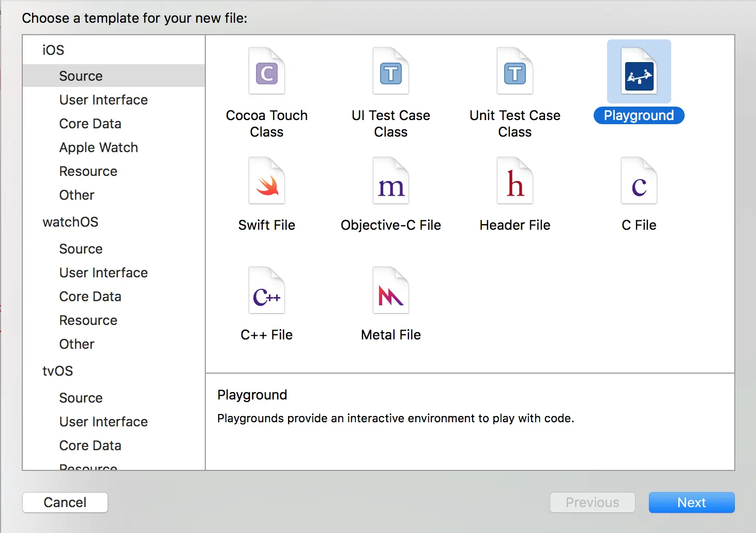Choose Other under iOS
Image resolution: width=756 pixels, height=533 pixels.
77,195
